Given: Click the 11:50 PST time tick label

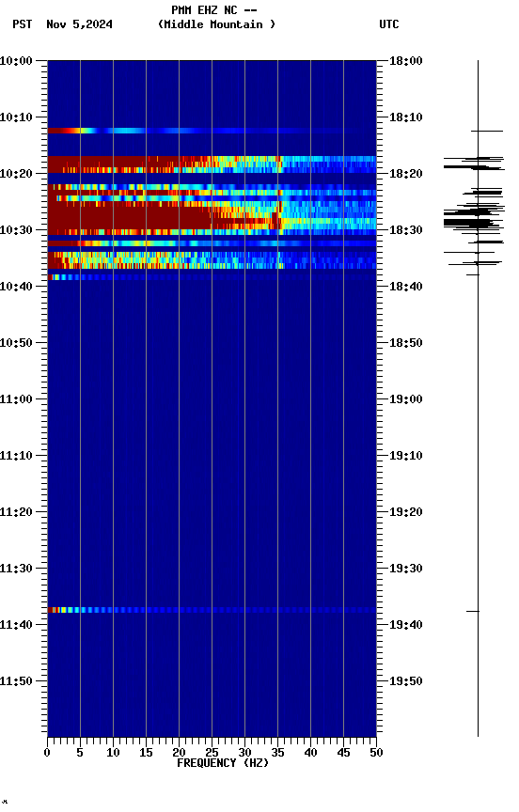Looking at the screenshot, I should point(16,682).
